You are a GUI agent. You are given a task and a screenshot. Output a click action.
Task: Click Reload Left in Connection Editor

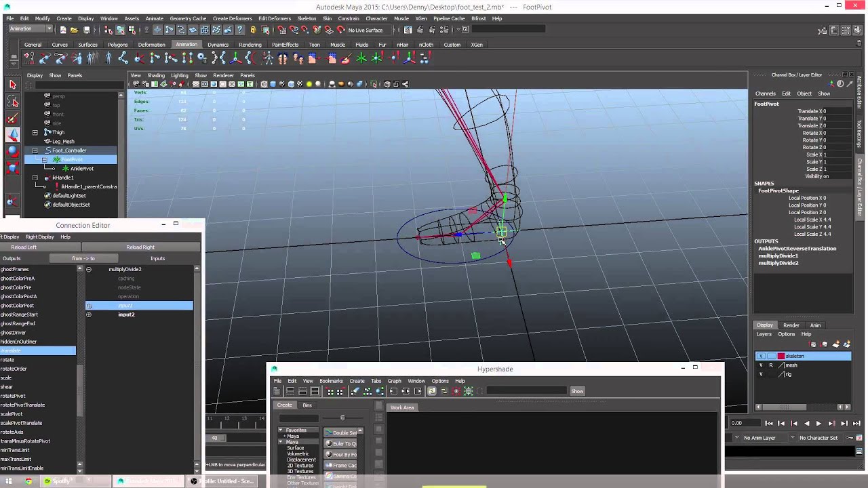[24, 247]
